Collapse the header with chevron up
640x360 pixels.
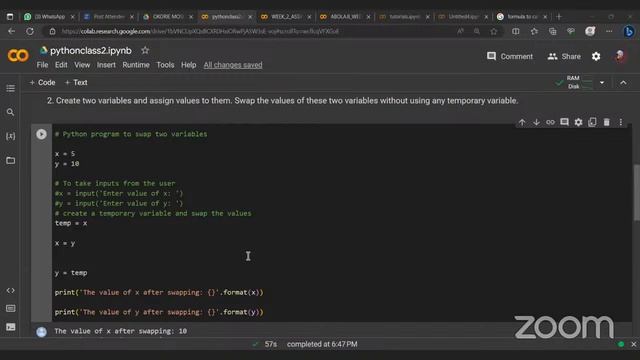click(623, 82)
